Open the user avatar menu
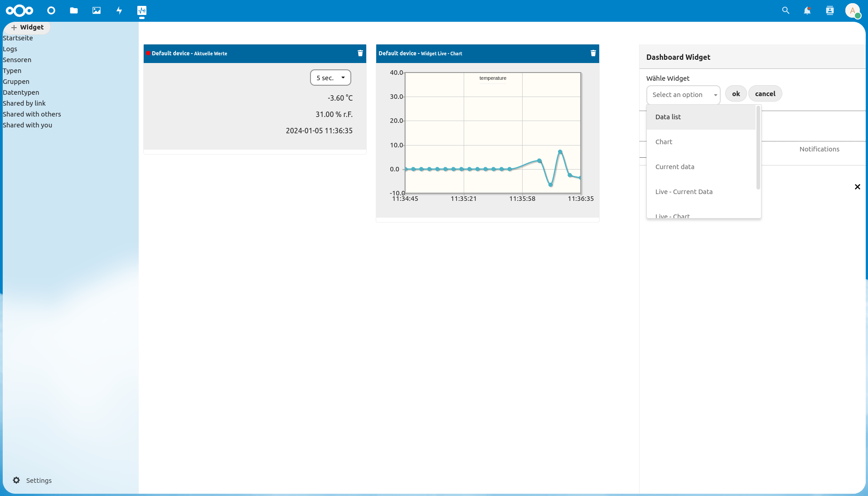Viewport: 868px width, 496px height. (853, 10)
